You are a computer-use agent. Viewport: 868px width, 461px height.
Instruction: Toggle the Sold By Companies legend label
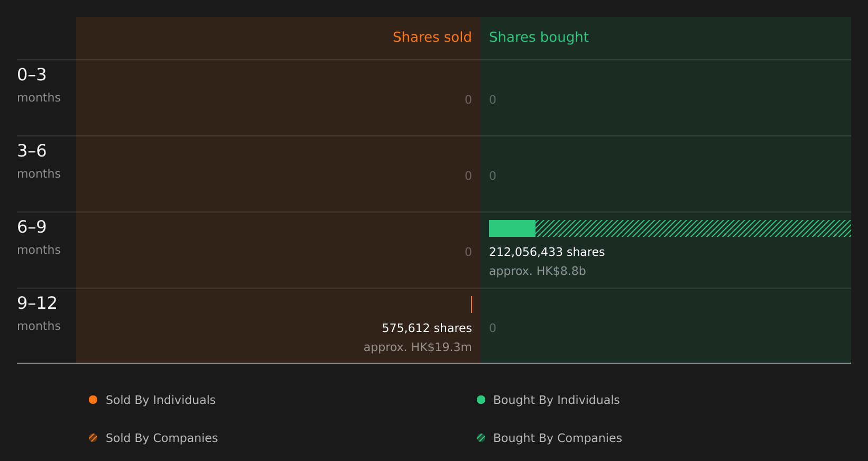pos(162,438)
